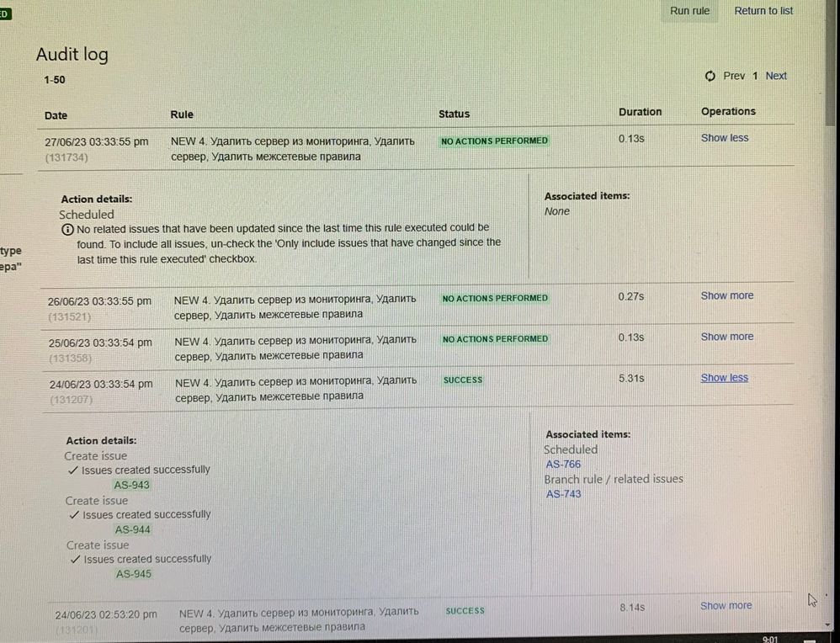840x643 pixels.
Task: Click the duration value 8.14s
Action: click(632, 607)
